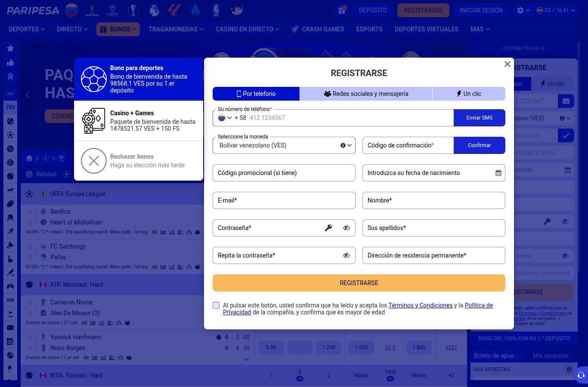Click the soccer ball icon beside UEFA Europa League
588x387 pixels.
pos(29,194)
